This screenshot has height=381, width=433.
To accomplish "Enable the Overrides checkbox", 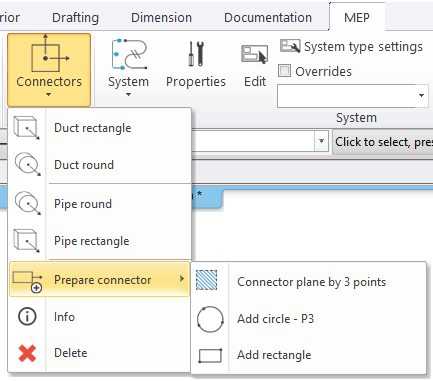I will 284,71.
